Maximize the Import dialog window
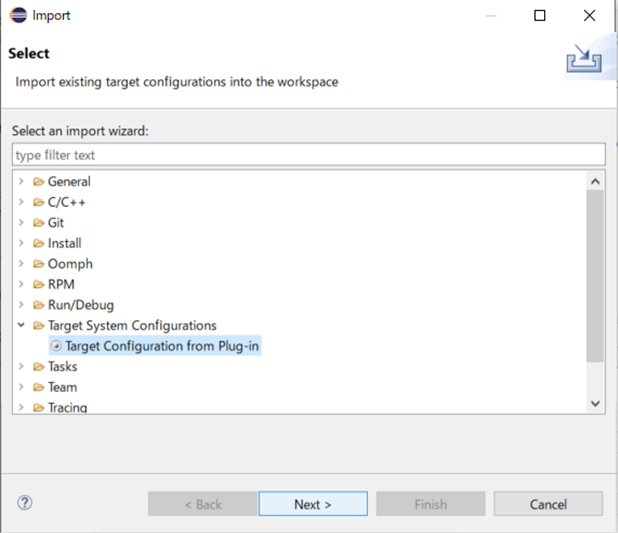Viewport: 618px width, 533px height. coord(540,15)
